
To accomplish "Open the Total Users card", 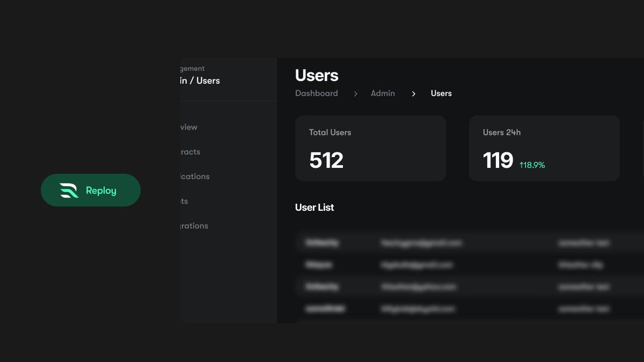I will (x=370, y=148).
